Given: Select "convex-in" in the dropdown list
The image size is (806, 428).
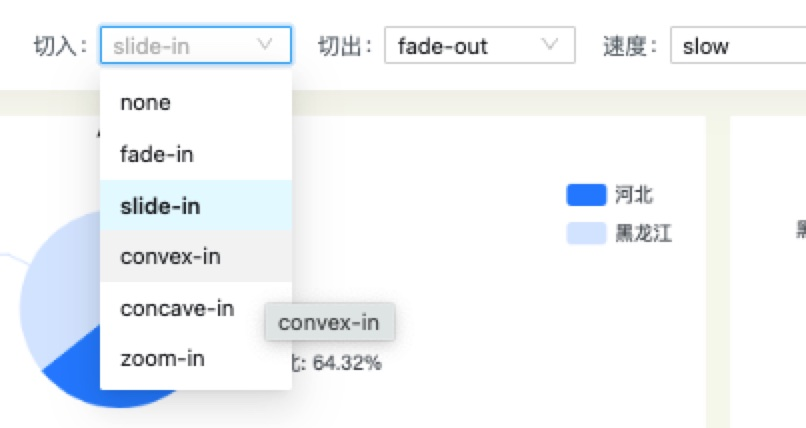Looking at the screenshot, I should coord(170,257).
